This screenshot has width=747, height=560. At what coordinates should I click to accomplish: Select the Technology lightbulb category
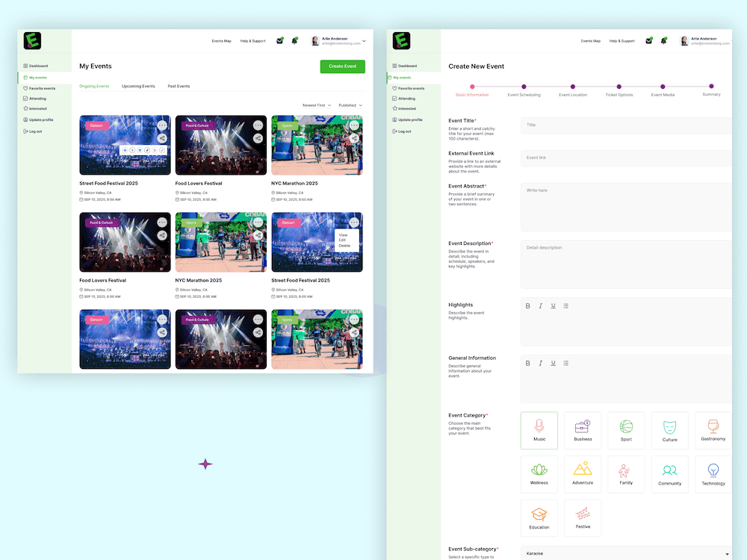coord(713,474)
